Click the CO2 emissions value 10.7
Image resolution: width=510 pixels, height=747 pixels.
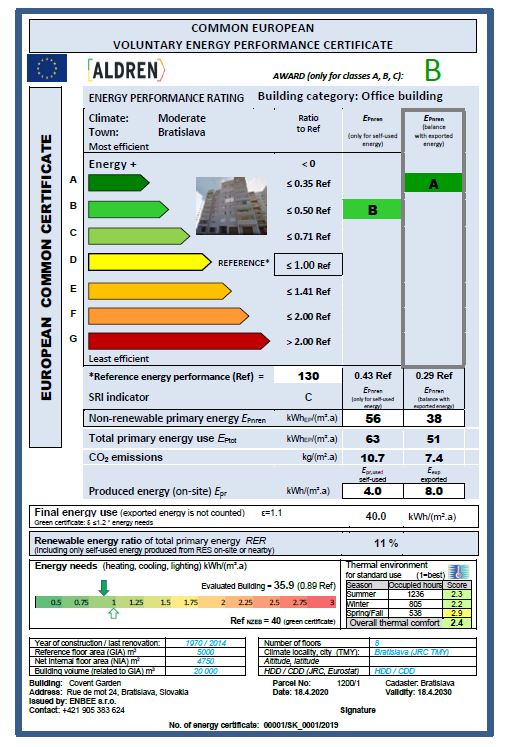pos(373,458)
